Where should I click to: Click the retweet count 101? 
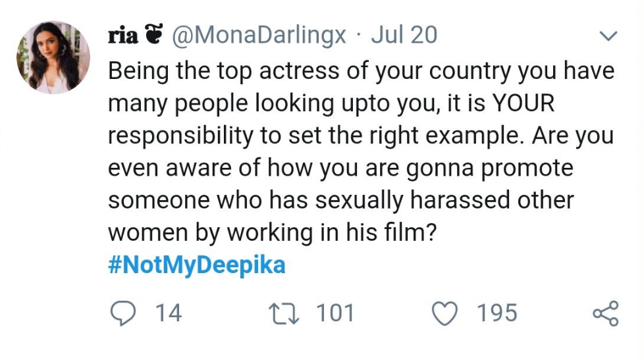pyautogui.click(x=335, y=313)
